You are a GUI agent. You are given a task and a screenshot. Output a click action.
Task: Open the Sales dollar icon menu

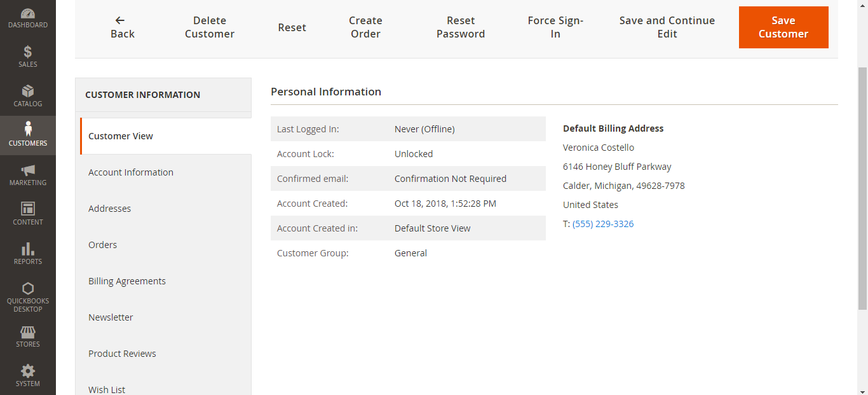tap(28, 52)
